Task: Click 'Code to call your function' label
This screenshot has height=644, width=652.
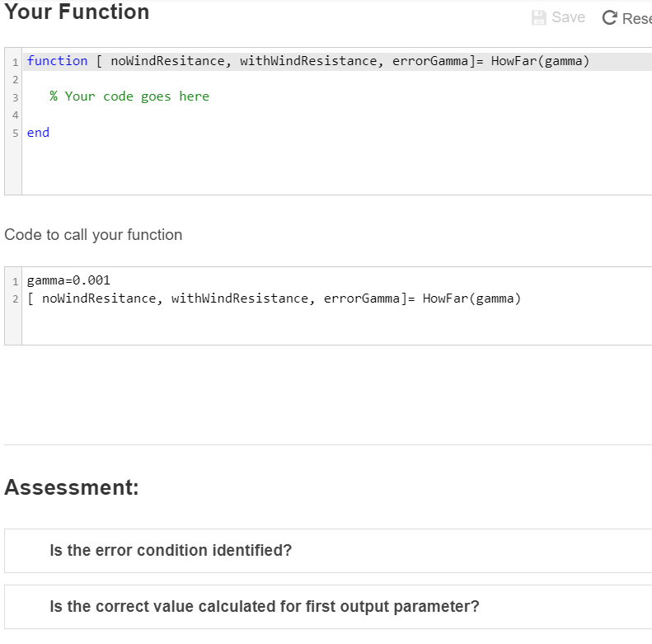Action: 93,235
